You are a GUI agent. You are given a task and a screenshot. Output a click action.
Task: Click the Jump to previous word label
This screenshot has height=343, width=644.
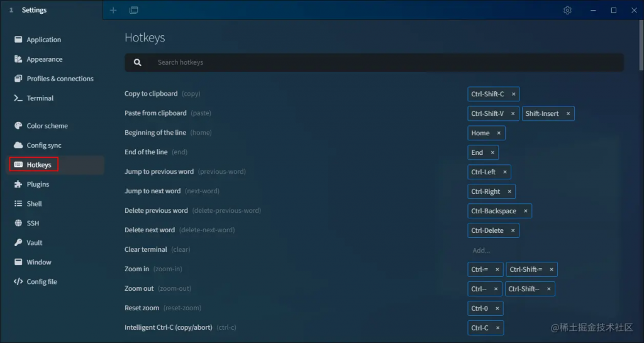coord(159,171)
